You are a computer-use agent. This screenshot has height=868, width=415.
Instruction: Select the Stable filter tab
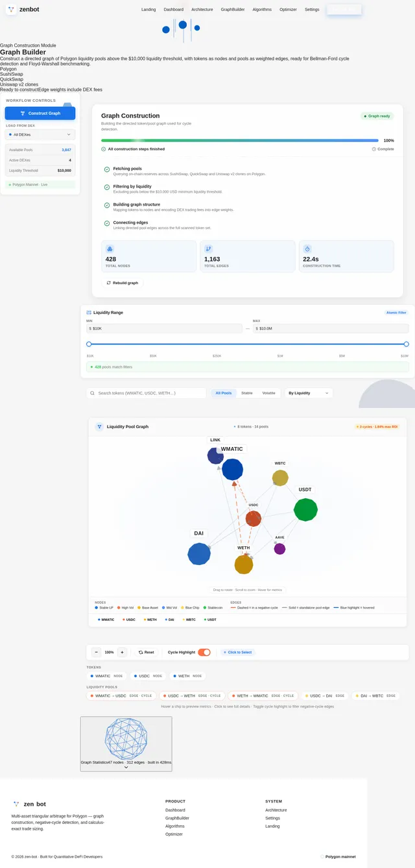coord(247,393)
